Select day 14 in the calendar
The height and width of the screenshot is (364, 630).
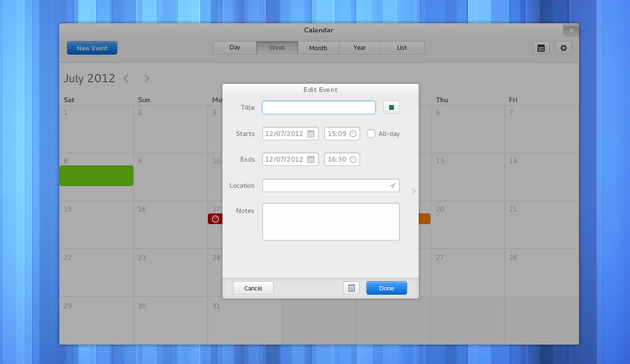pyautogui.click(x=542, y=177)
